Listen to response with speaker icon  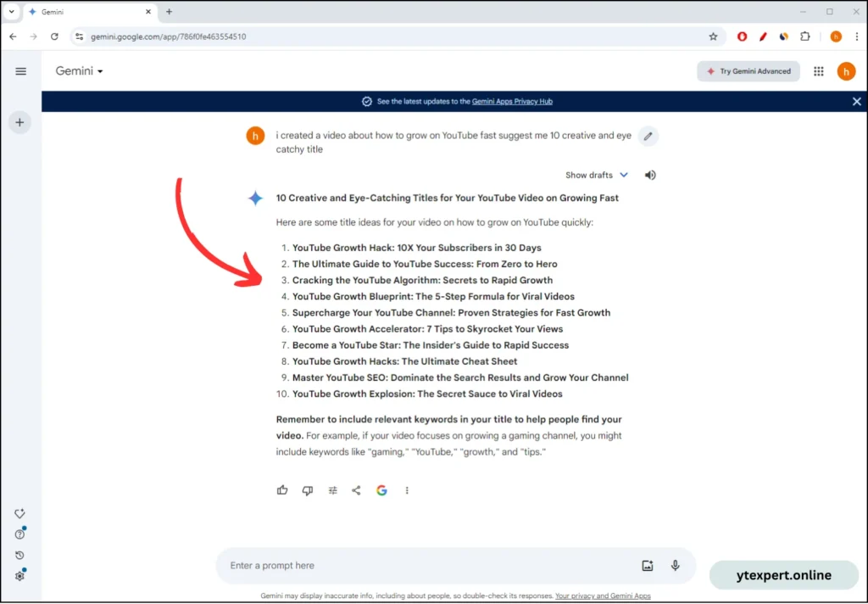650,175
